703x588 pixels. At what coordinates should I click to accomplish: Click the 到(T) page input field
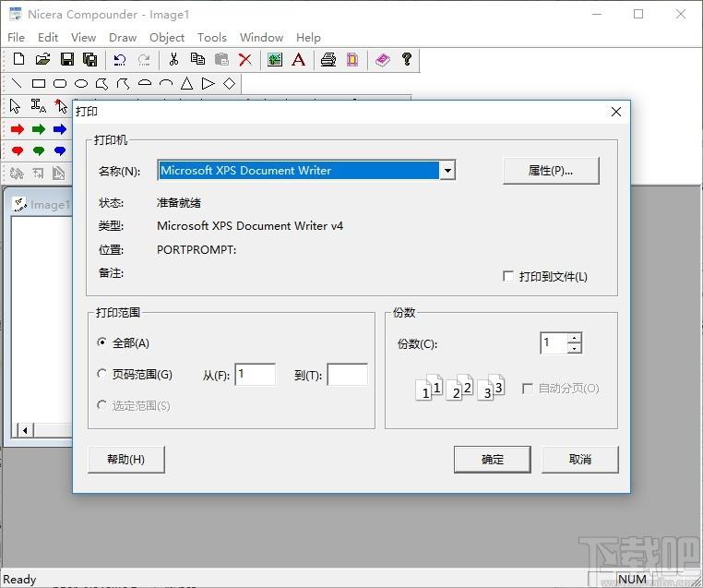[348, 375]
